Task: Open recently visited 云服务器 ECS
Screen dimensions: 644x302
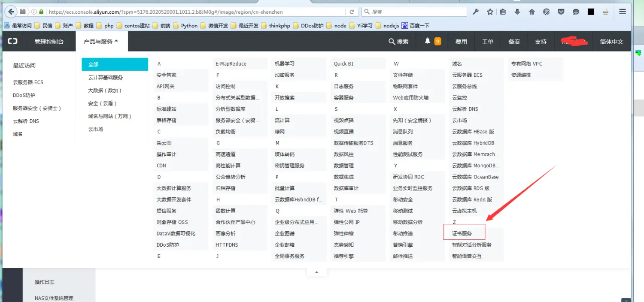Action: pos(28,82)
